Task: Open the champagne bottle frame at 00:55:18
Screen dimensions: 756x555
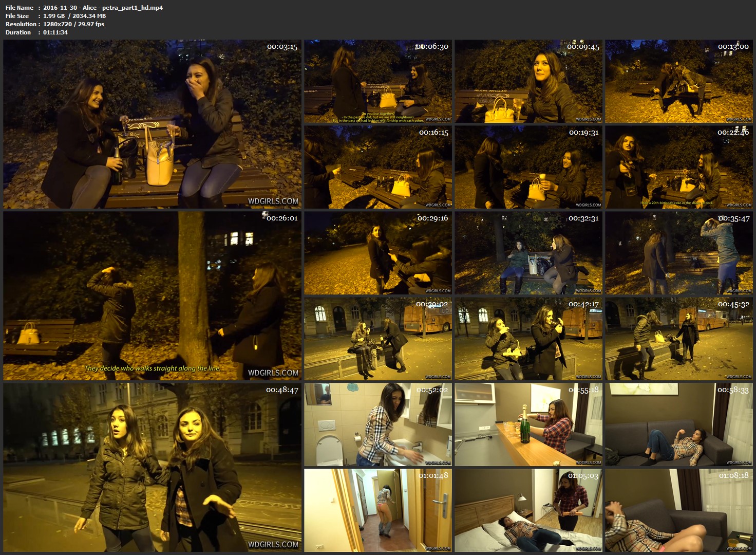Action: pyautogui.click(x=528, y=424)
